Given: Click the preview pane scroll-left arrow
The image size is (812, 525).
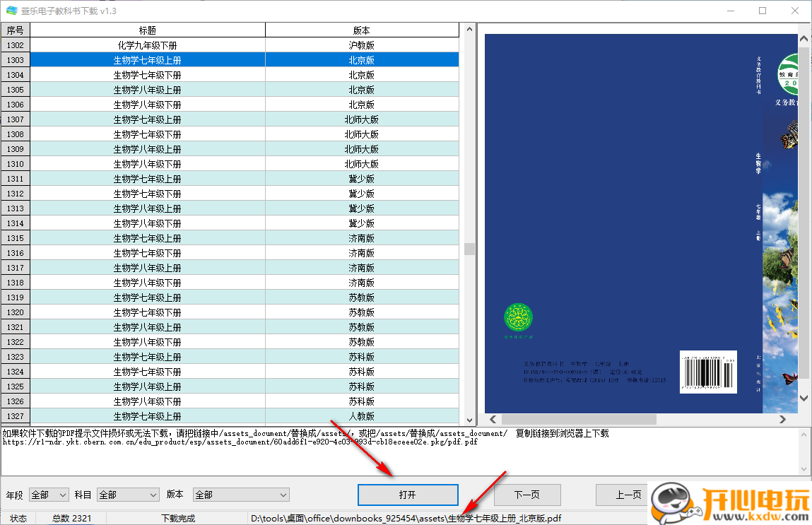Looking at the screenshot, I should [493, 419].
